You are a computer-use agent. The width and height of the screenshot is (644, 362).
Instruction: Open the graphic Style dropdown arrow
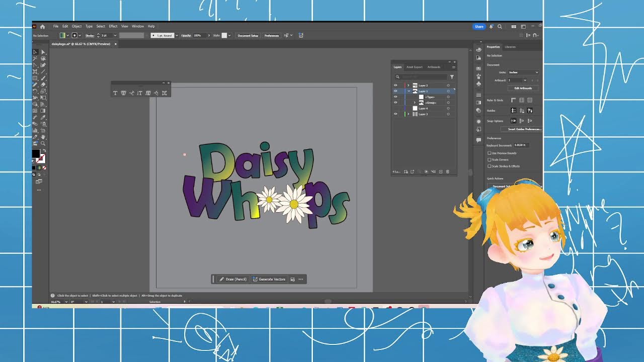[x=229, y=35]
